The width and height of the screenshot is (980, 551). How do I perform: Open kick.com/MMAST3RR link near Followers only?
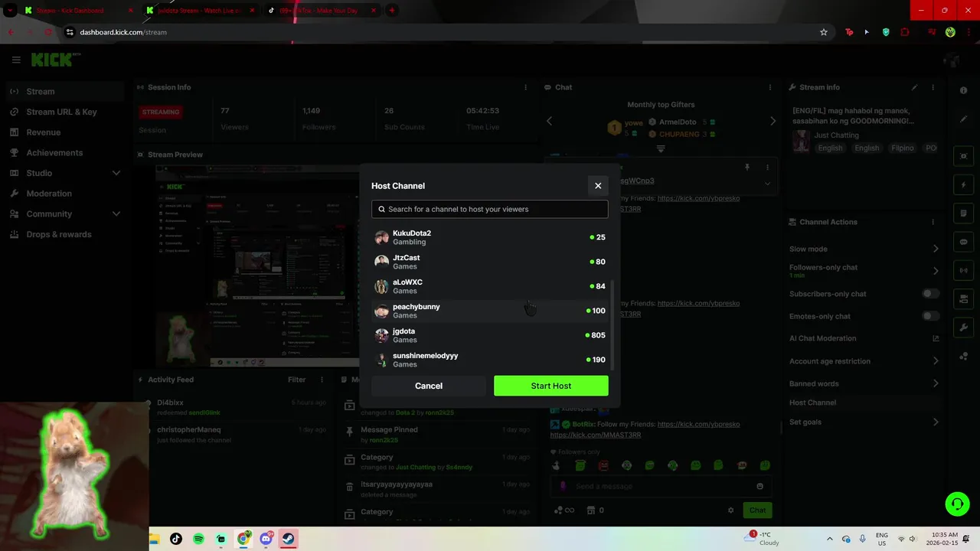click(x=596, y=435)
